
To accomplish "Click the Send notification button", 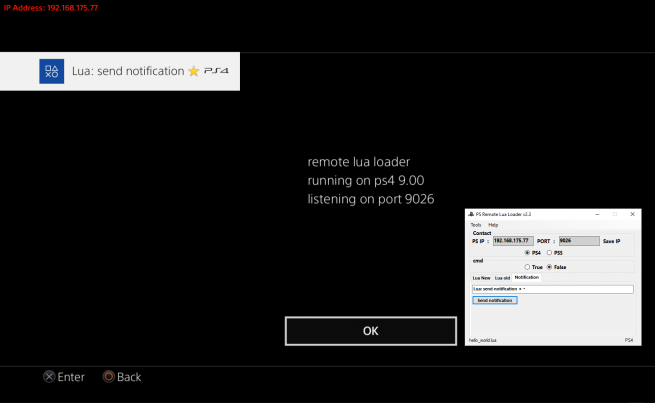I will [x=495, y=300].
